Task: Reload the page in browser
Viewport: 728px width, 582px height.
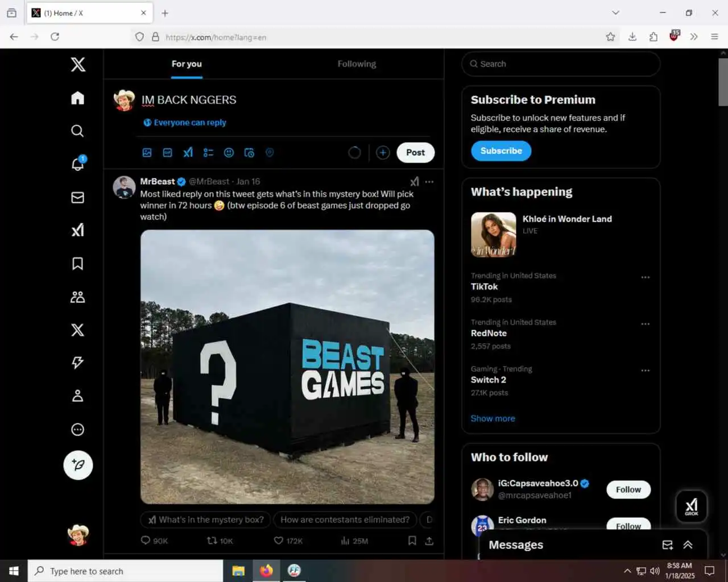Action: tap(55, 37)
